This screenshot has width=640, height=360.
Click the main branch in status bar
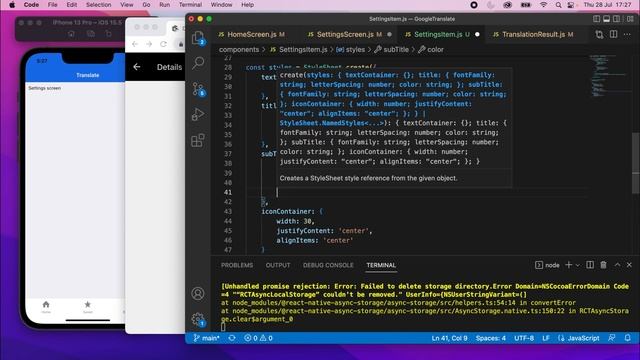click(207, 338)
